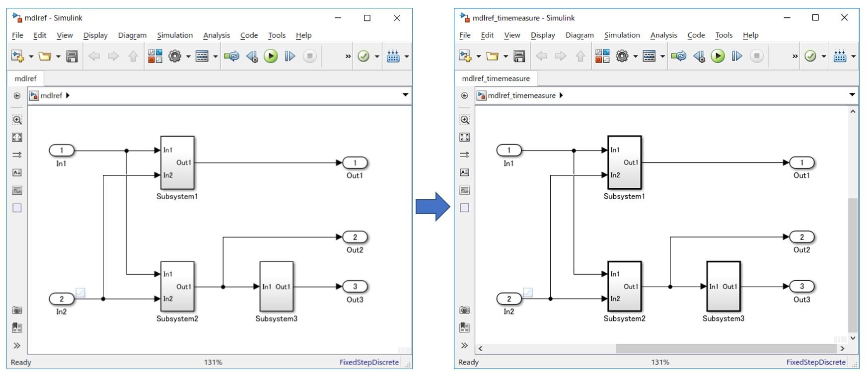Screen dimensions: 868x379
Task: Click FixedStepDiscrete link in mdlref window
Action: 369,362
